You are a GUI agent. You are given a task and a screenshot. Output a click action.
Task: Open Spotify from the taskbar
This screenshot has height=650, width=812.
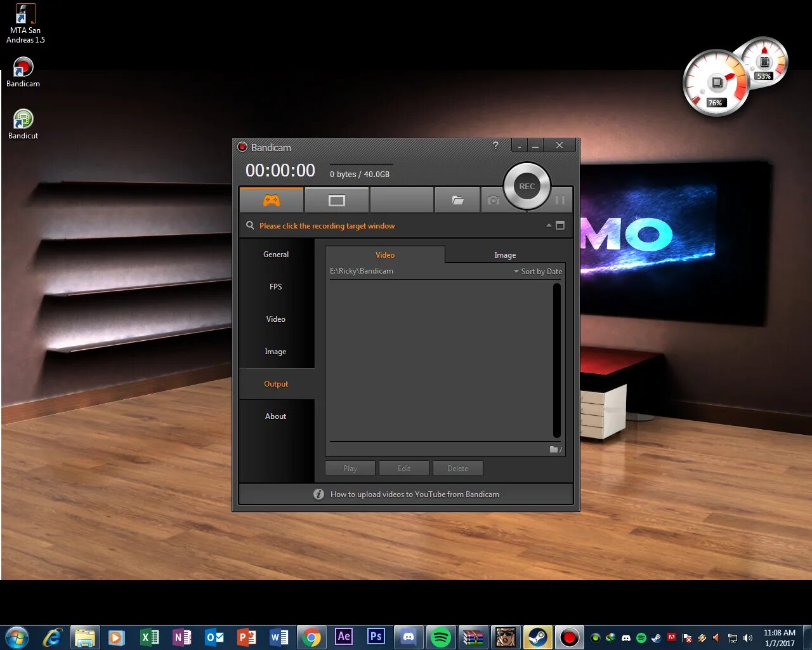pyautogui.click(x=441, y=637)
